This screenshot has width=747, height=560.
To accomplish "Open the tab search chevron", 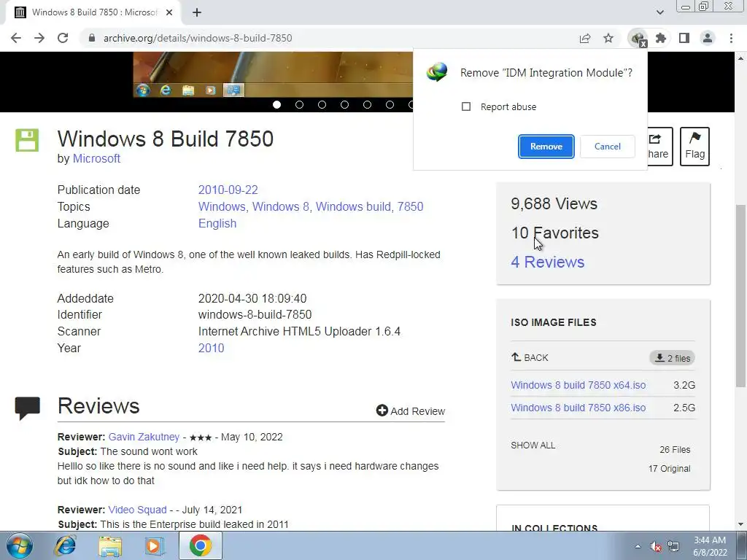I will [x=659, y=12].
